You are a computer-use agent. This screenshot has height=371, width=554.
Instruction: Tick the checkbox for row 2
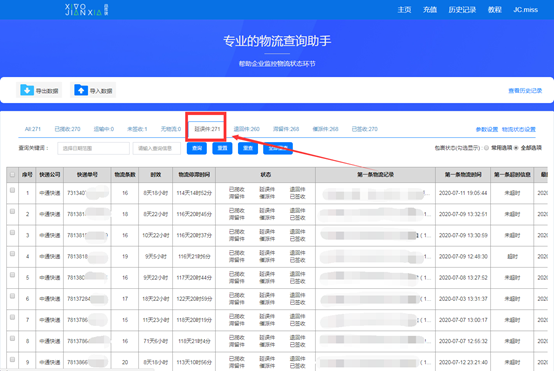[x=12, y=211]
